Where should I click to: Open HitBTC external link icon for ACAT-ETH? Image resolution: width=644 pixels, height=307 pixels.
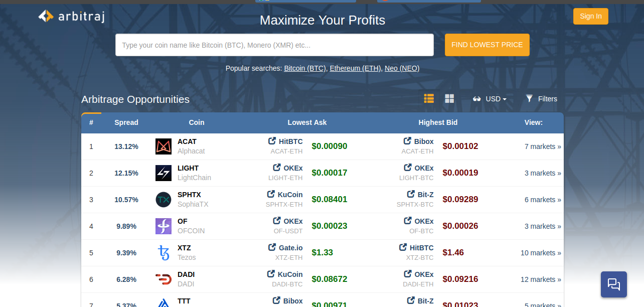pos(272,141)
